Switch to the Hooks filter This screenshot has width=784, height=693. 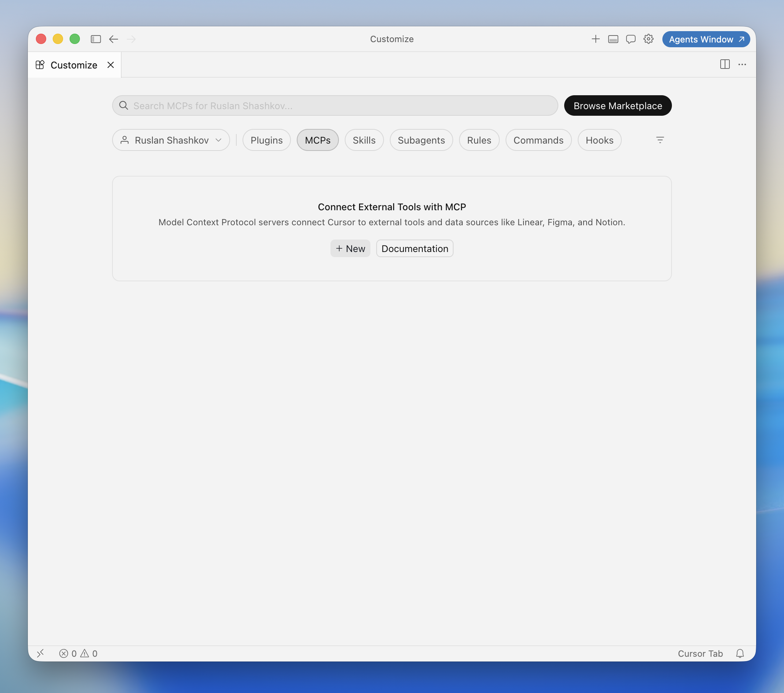pos(599,140)
